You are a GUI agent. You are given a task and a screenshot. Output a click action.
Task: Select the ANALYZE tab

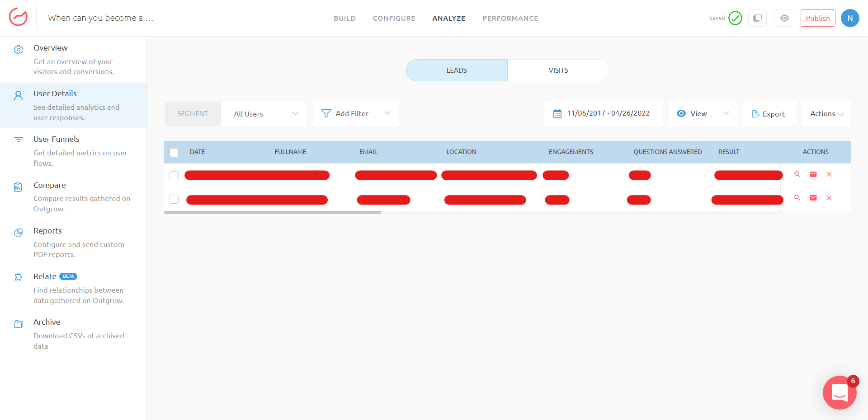tap(449, 19)
